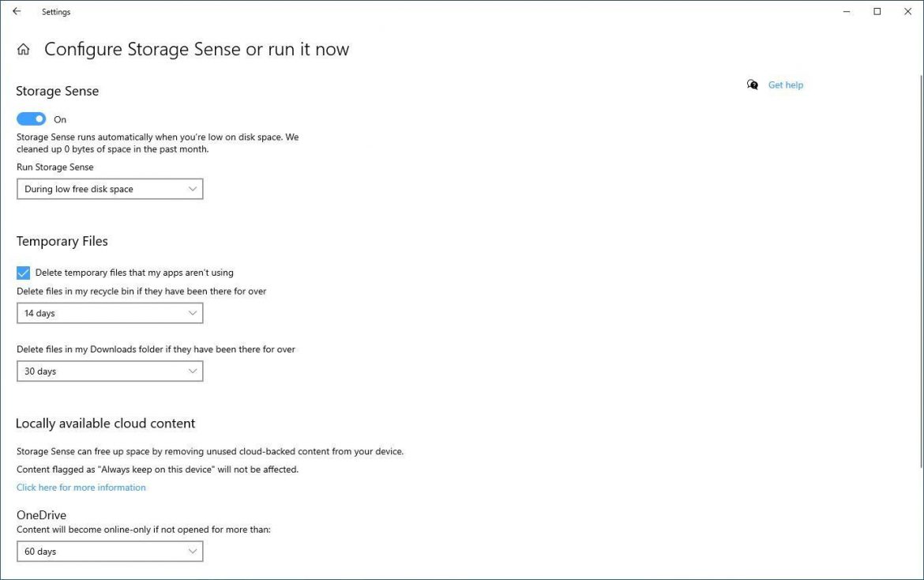
Task: Maximize the Settings window
Action: [x=877, y=11]
